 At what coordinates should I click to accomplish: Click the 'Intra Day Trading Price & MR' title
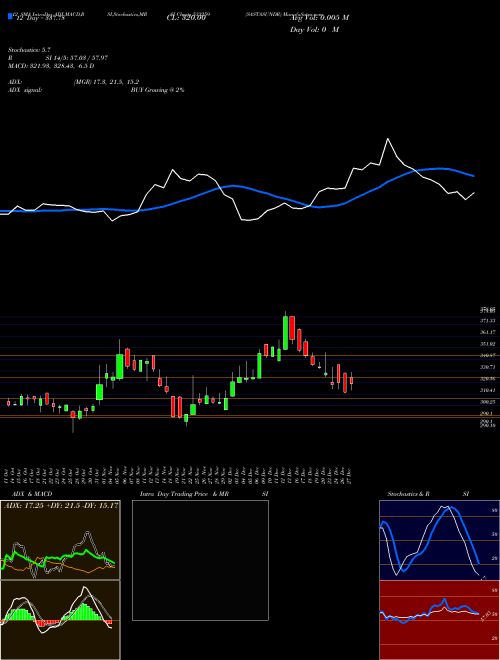(x=184, y=494)
